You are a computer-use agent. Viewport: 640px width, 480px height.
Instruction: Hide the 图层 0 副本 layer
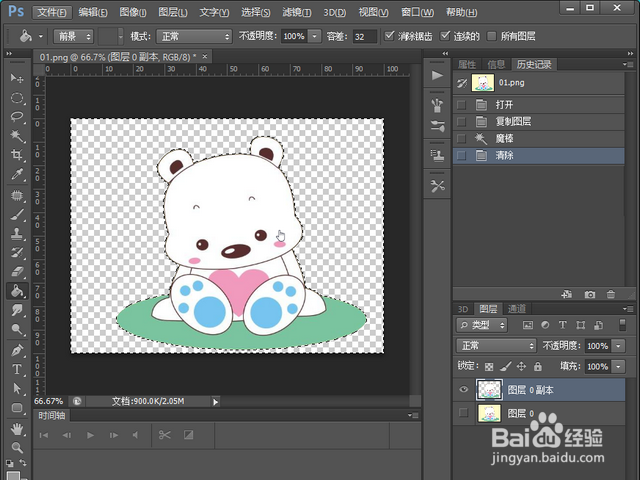(x=464, y=389)
